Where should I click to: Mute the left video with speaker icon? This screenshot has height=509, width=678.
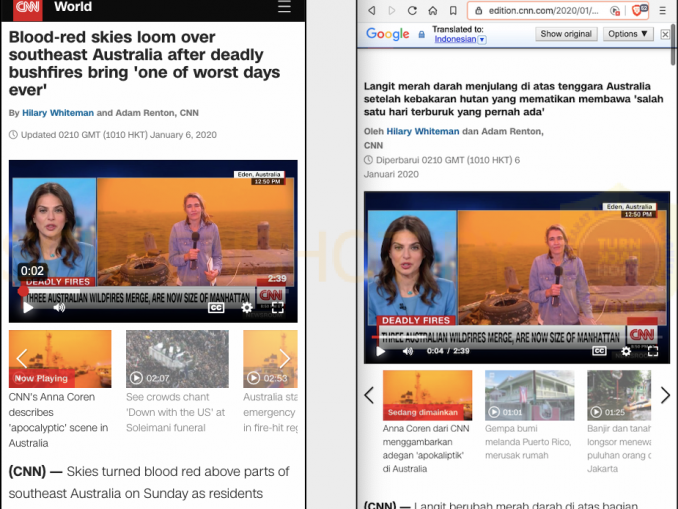coord(59,307)
